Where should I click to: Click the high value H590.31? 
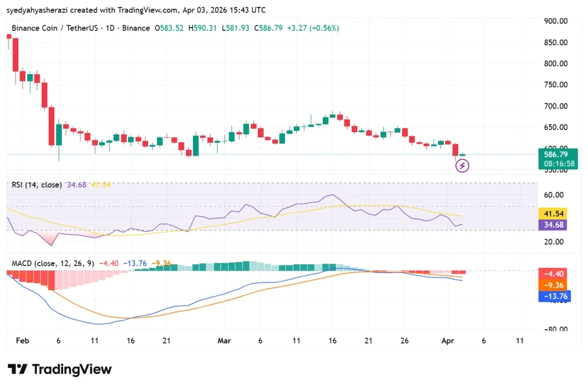pos(203,28)
